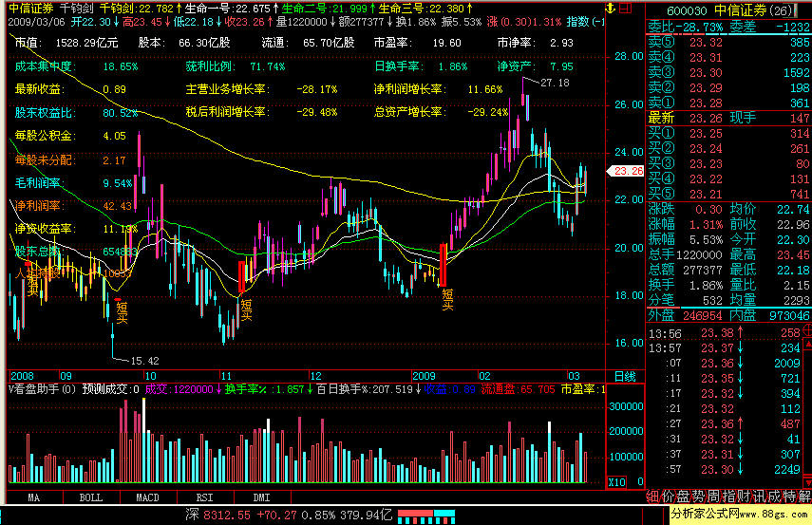Open the 细 detail tab

652,497
